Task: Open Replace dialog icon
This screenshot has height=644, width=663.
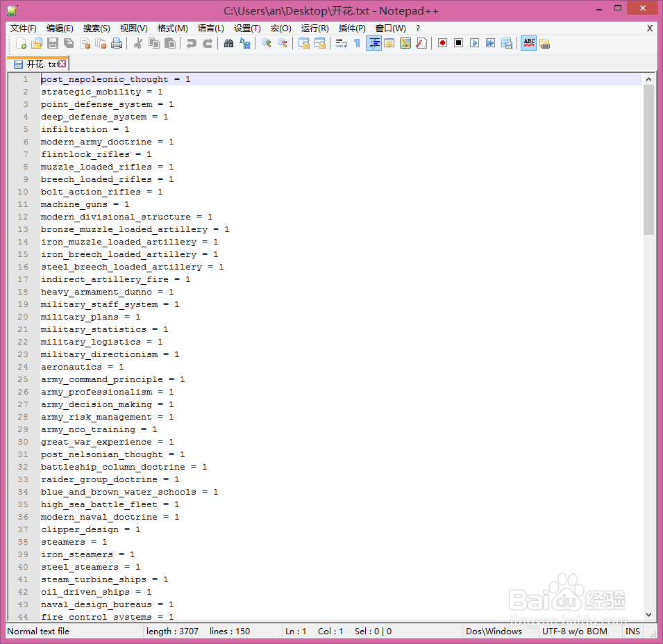Action: [x=245, y=43]
